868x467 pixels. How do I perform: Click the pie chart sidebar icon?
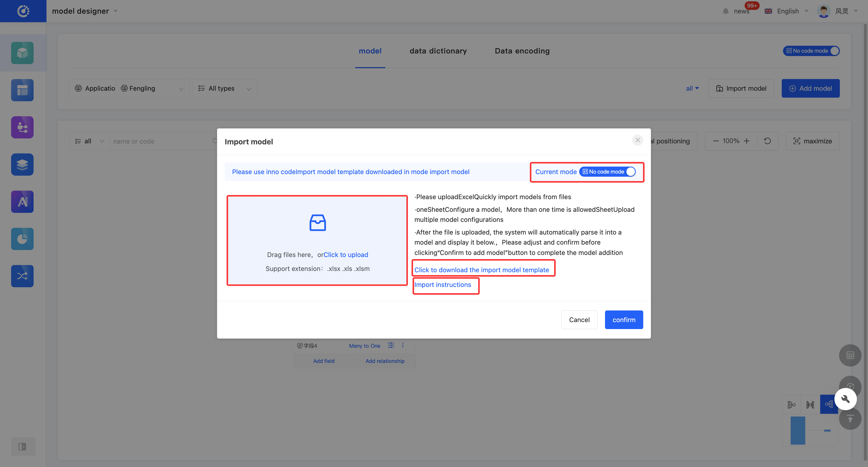[x=22, y=239]
